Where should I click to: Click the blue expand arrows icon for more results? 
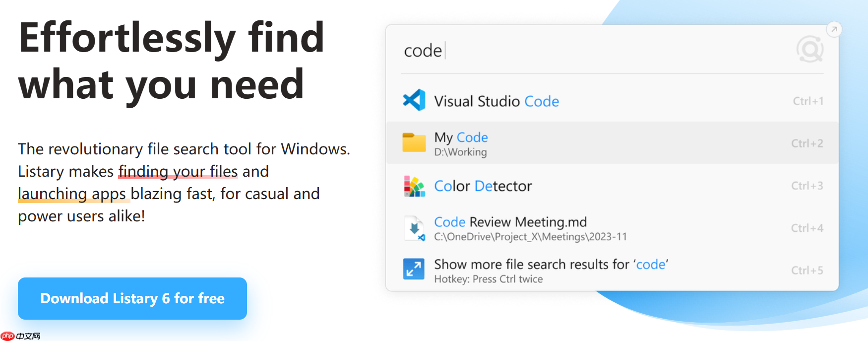pos(414,269)
